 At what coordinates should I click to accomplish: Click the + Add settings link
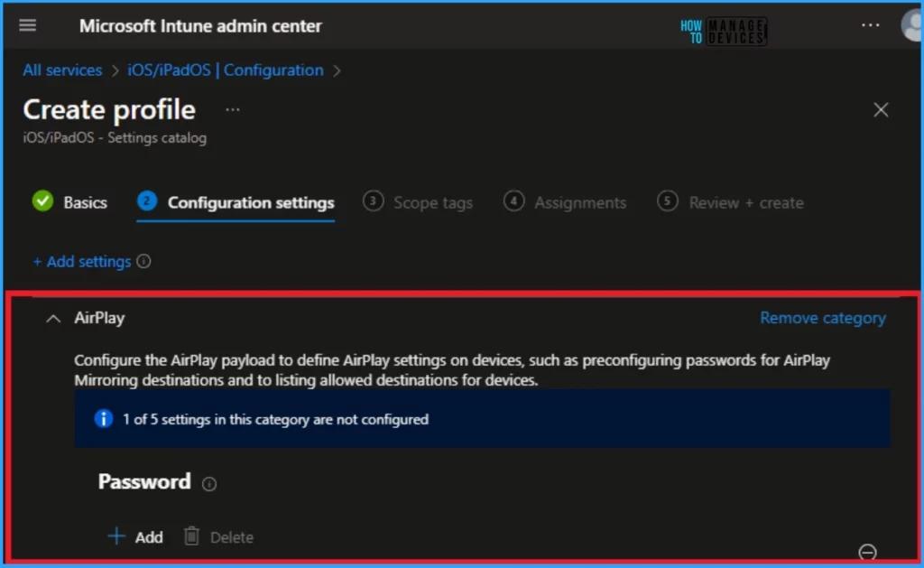pyautogui.click(x=82, y=261)
